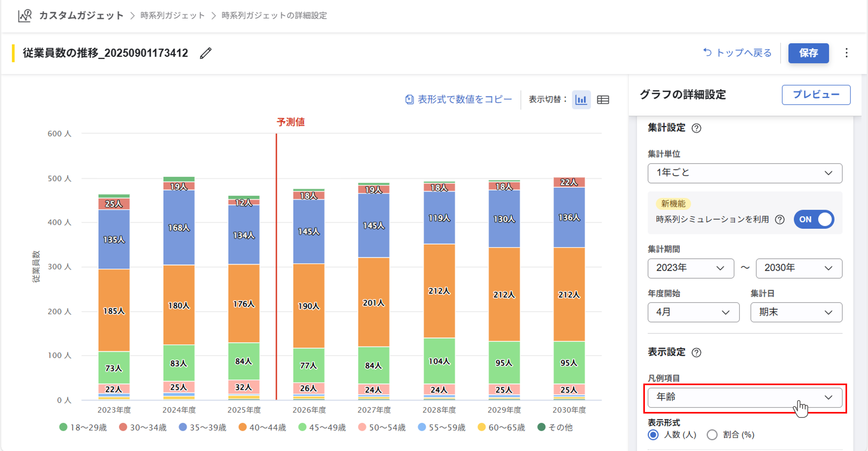Go to 時系列ガジェット breadcrumb
This screenshot has width=868, height=451.
pyautogui.click(x=173, y=16)
